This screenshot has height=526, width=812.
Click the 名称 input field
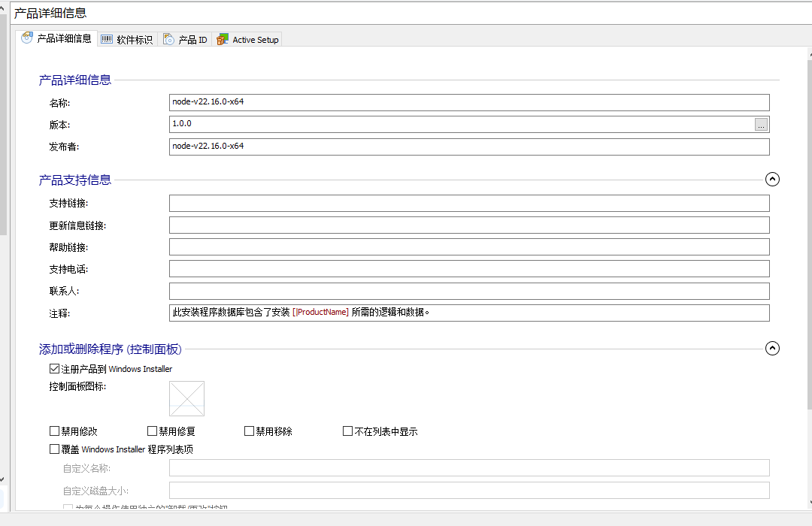tap(469, 102)
